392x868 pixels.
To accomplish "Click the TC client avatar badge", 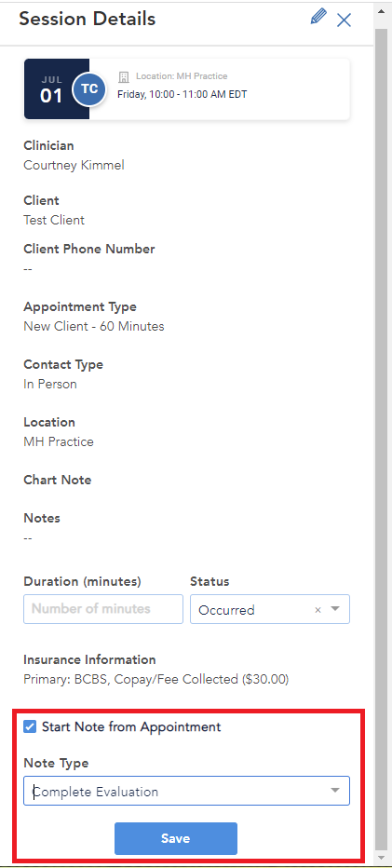I will tap(89, 89).
